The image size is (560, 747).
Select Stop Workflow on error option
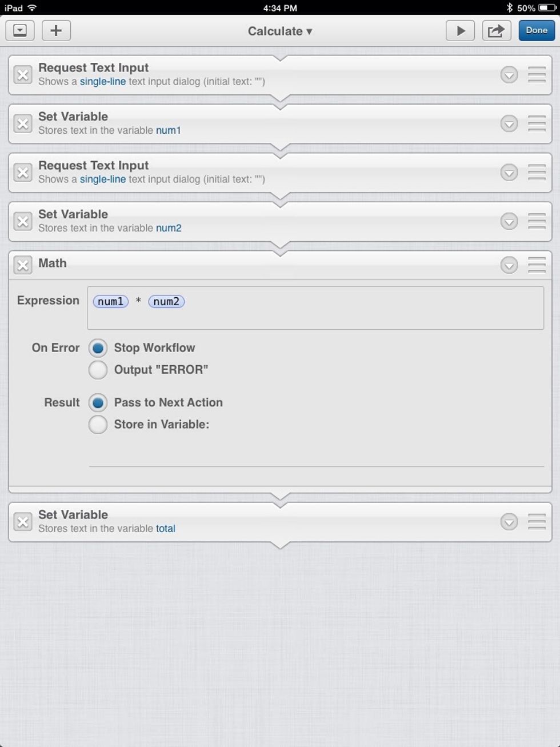[x=98, y=348]
